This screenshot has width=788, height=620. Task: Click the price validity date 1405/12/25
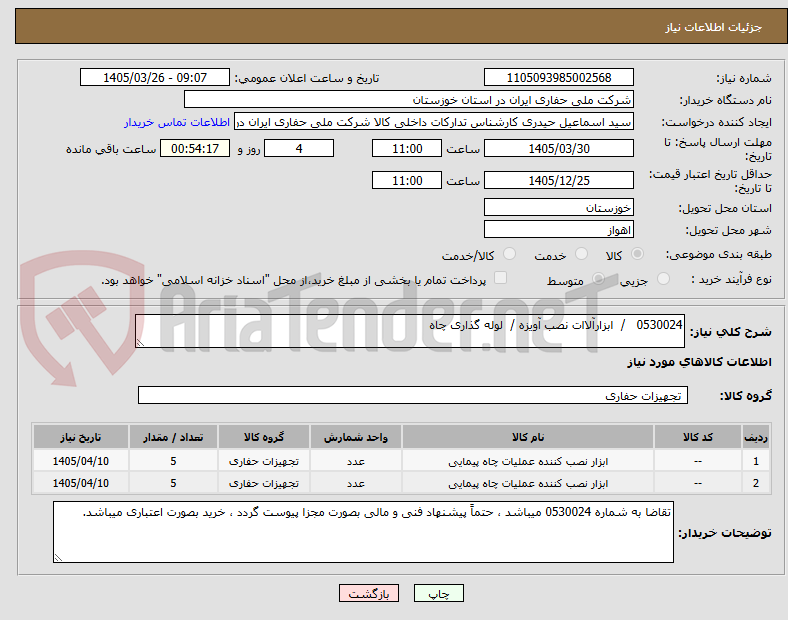tap(558, 180)
